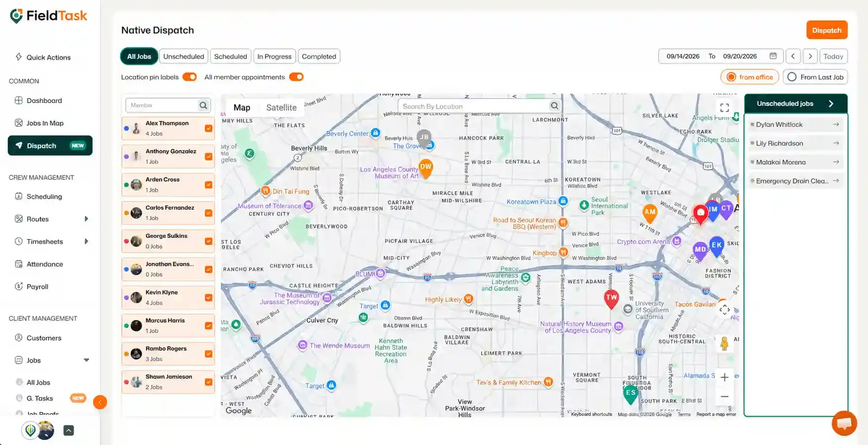Open the date range calendar icon
868x445 pixels.
tap(773, 56)
